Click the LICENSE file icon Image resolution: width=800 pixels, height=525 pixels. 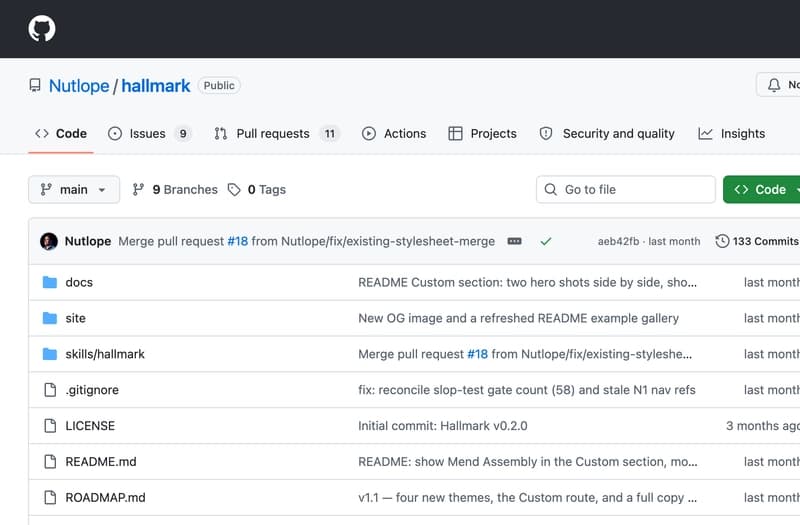tap(50, 426)
